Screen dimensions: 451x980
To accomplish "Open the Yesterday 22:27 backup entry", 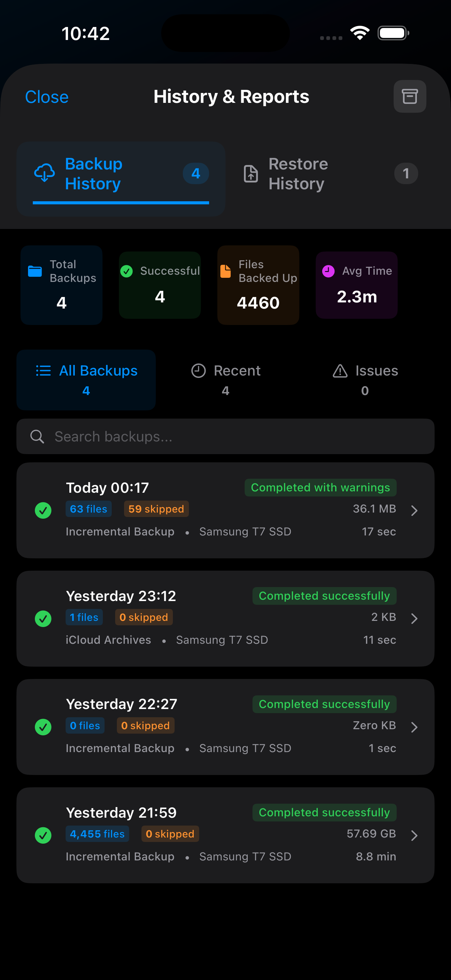I will point(225,727).
